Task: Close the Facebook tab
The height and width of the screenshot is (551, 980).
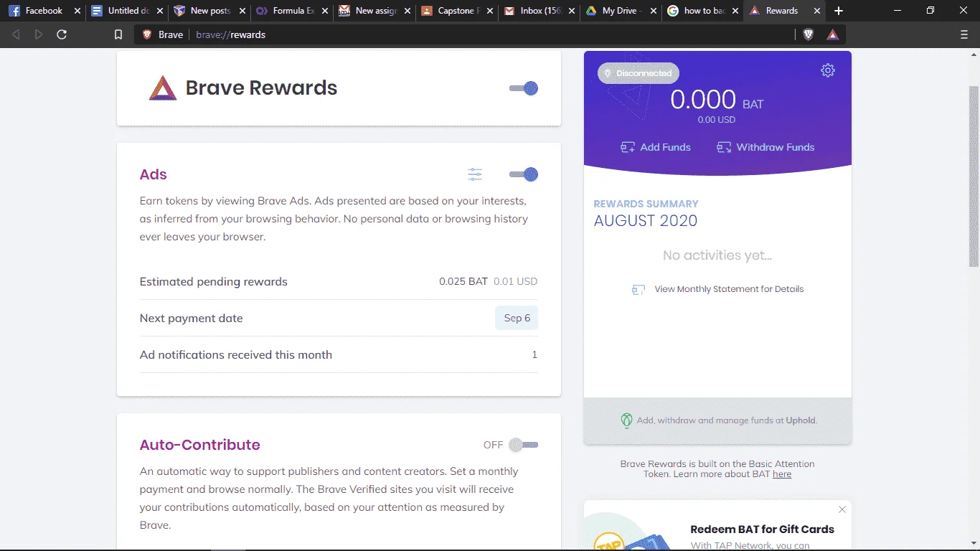Action: [77, 11]
